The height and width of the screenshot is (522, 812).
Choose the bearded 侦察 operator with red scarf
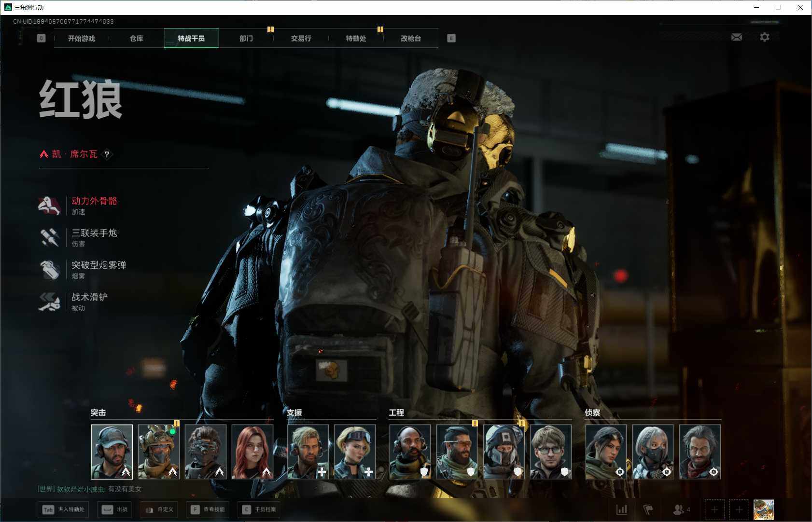point(700,452)
